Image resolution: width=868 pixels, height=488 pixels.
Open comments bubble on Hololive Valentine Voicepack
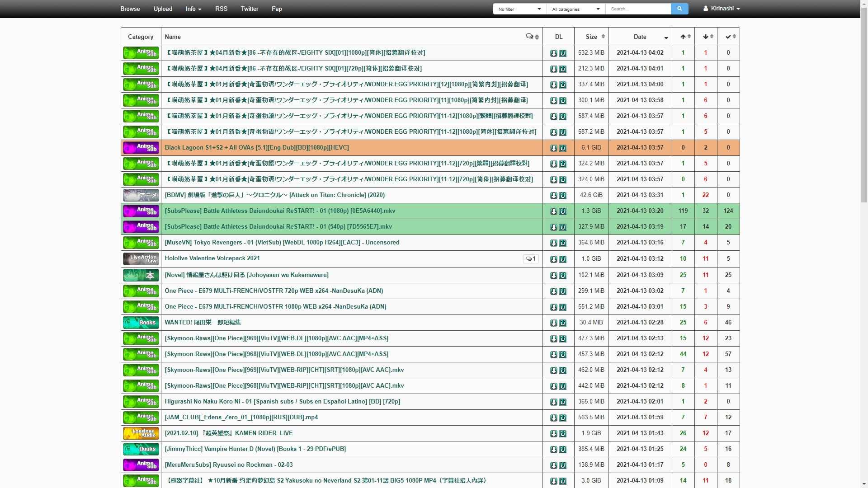531,259
